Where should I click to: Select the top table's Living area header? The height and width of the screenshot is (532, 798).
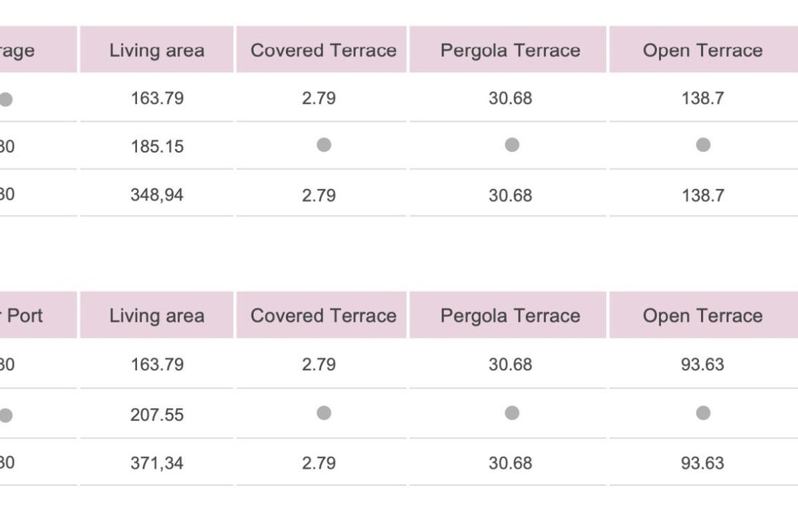click(157, 51)
